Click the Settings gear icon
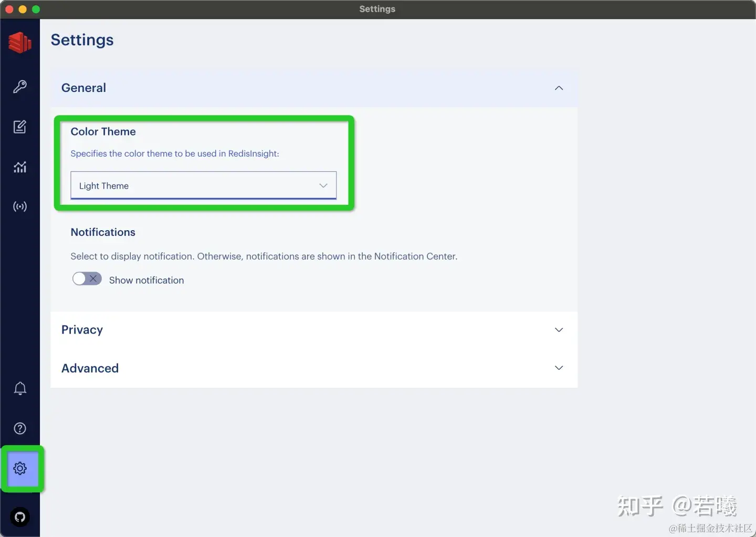This screenshot has height=537, width=756. point(20,468)
